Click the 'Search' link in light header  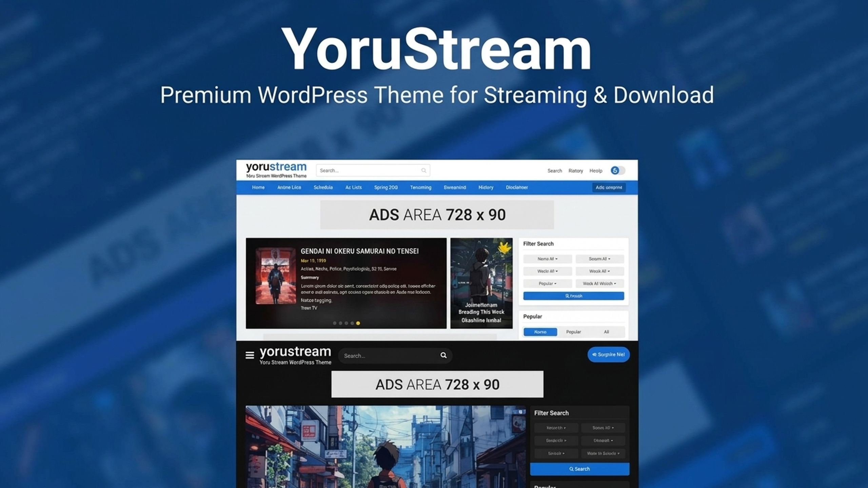click(x=555, y=171)
